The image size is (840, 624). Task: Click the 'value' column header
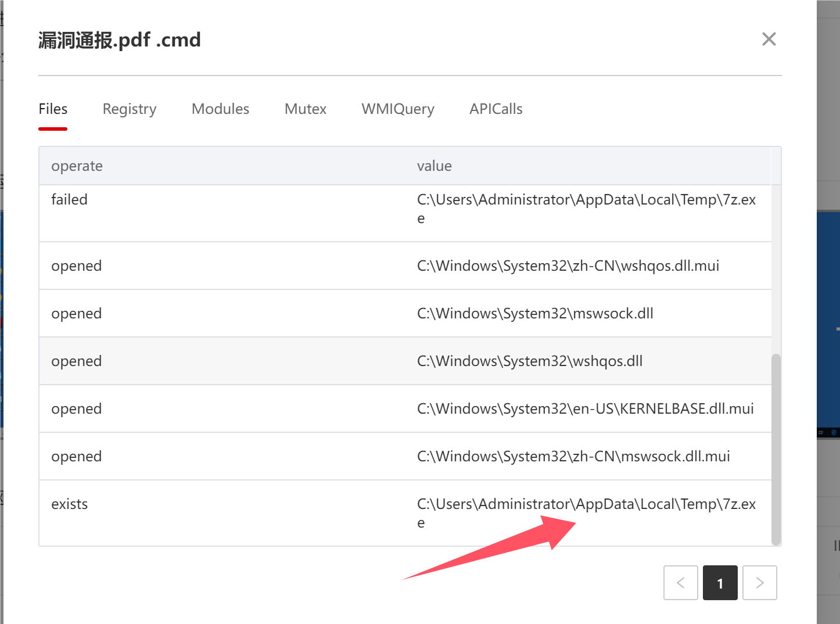[x=434, y=166]
